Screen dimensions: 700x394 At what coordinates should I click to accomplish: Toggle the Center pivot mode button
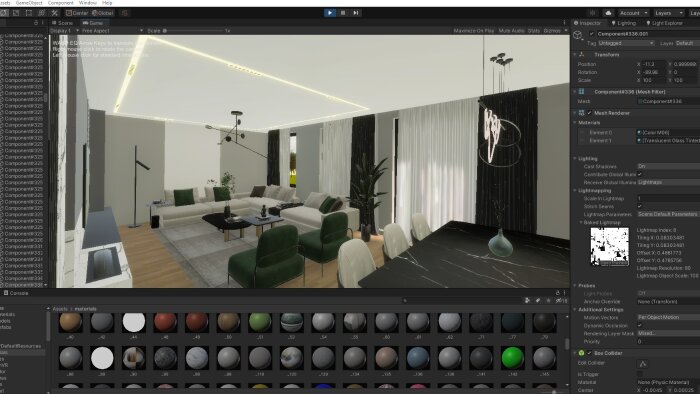(x=77, y=13)
